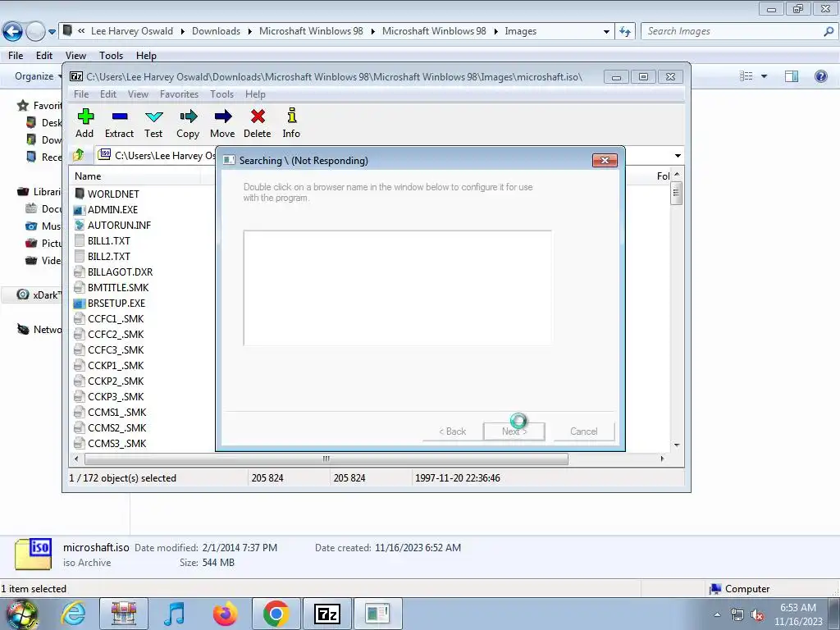
Task: Click the Explorer forward navigation arrow
Action: click(35, 32)
